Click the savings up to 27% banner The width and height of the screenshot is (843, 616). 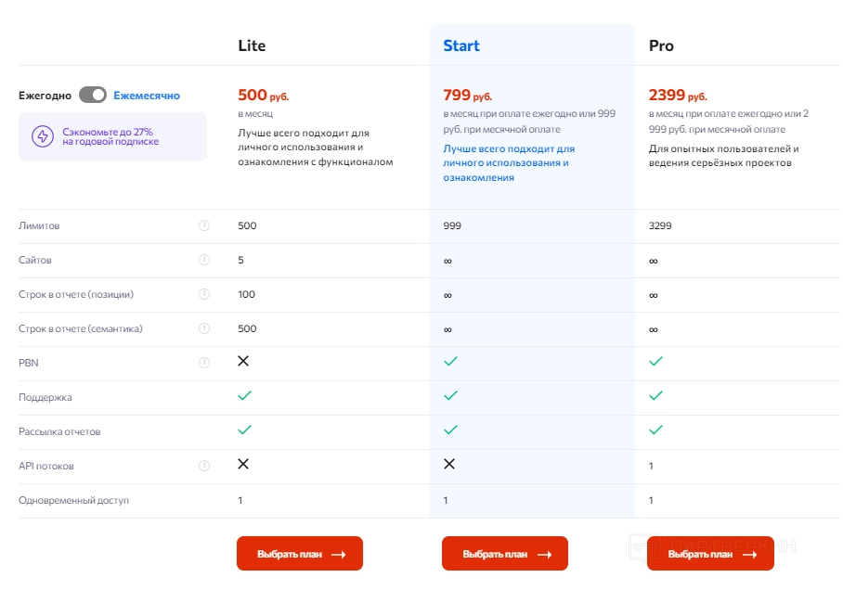[x=112, y=137]
